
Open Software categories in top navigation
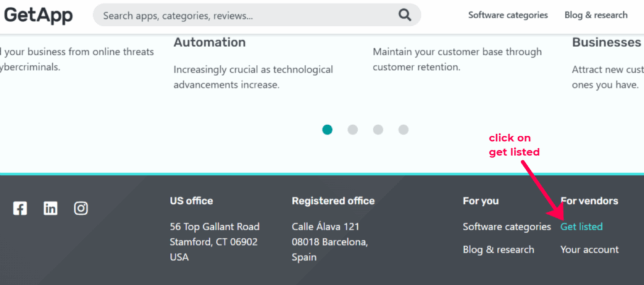(x=508, y=15)
